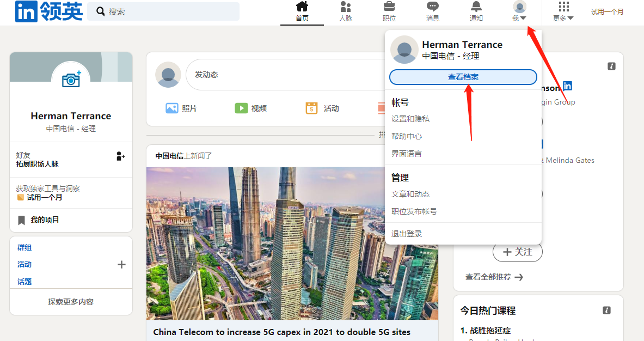Click the LinkedIn 领英 logo
644x341 pixels.
(x=49, y=11)
